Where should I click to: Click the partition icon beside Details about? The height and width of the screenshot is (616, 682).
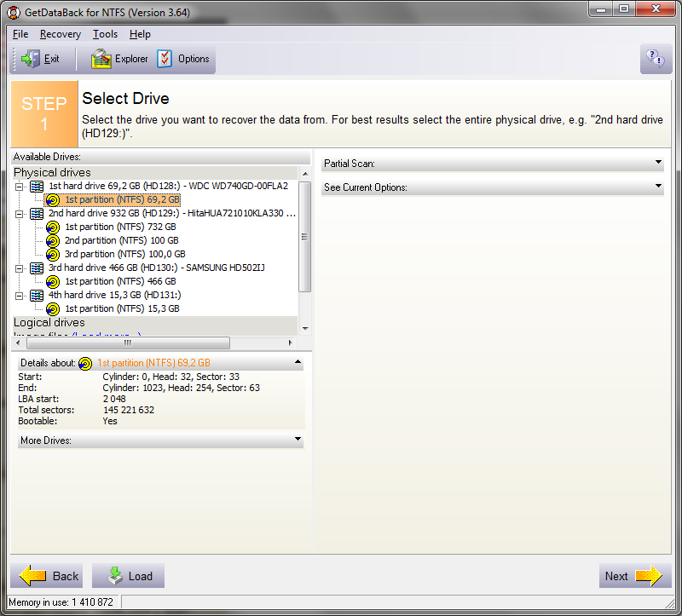point(85,364)
